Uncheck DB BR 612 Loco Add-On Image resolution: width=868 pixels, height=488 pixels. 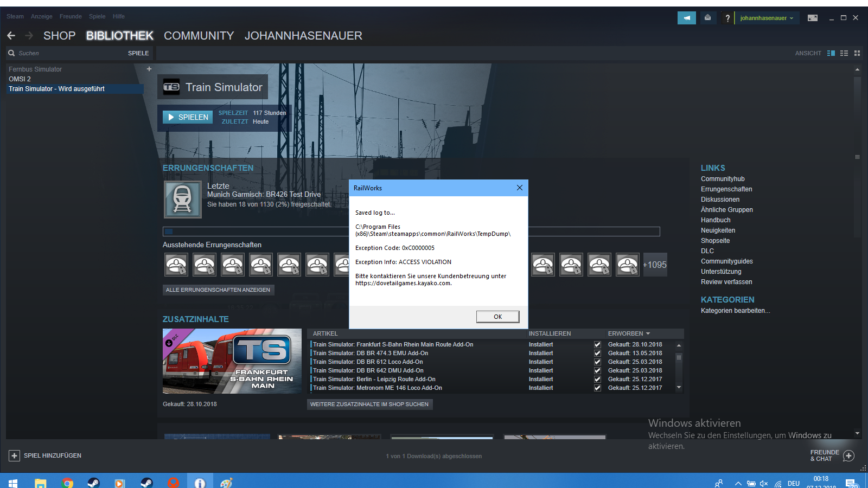(x=597, y=362)
